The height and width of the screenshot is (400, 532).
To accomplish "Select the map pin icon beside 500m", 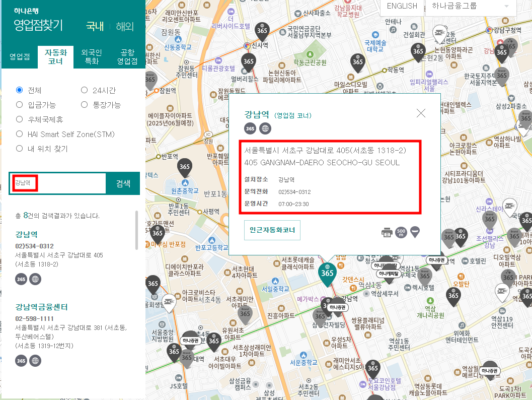I will coord(415,232).
